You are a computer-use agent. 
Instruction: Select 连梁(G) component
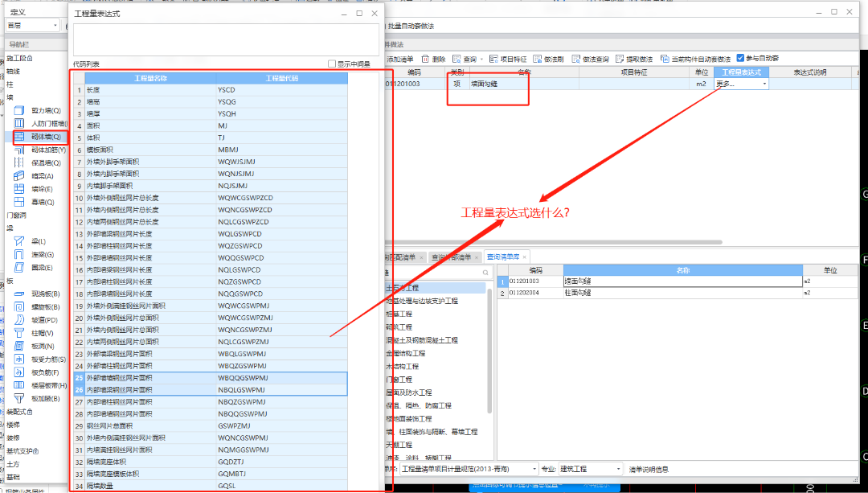point(43,255)
